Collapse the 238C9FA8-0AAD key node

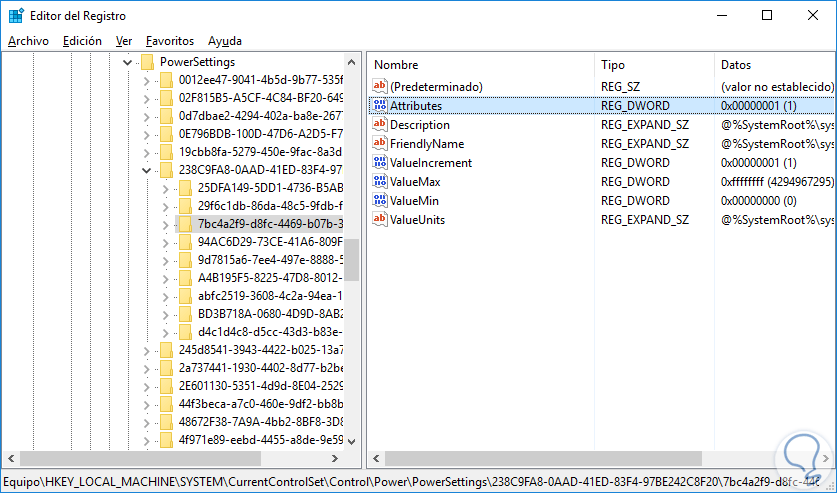pyautogui.click(x=146, y=170)
